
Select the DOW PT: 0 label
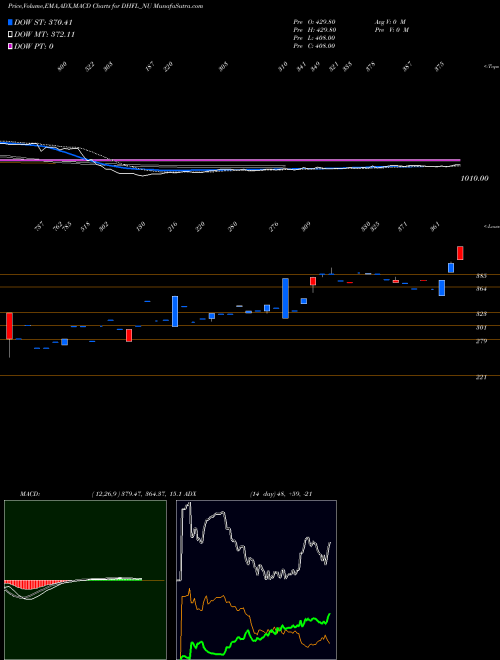tap(34, 46)
